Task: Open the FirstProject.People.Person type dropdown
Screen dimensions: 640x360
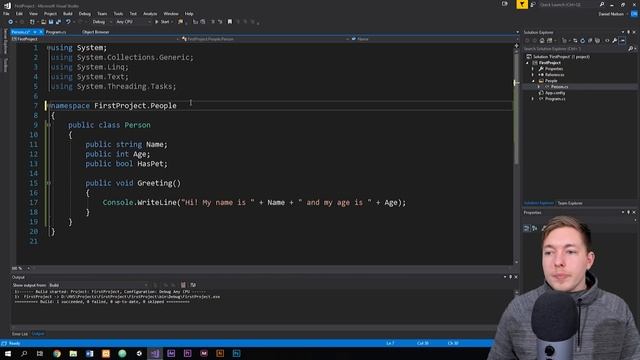Action: pos(265,39)
